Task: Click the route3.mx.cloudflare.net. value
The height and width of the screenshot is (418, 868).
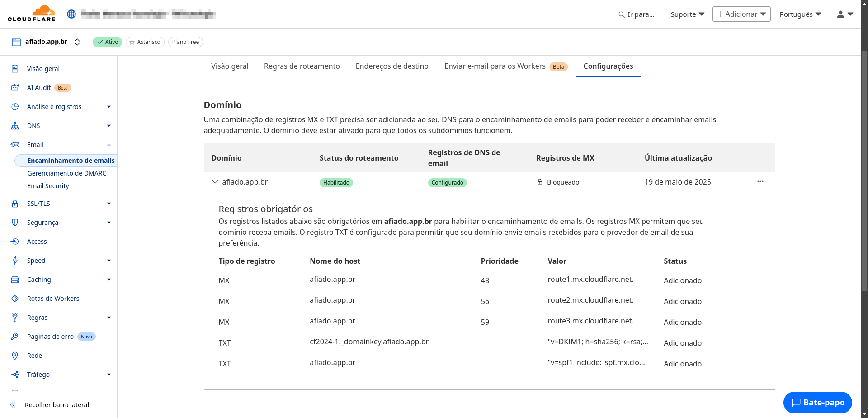Action: [590, 321]
